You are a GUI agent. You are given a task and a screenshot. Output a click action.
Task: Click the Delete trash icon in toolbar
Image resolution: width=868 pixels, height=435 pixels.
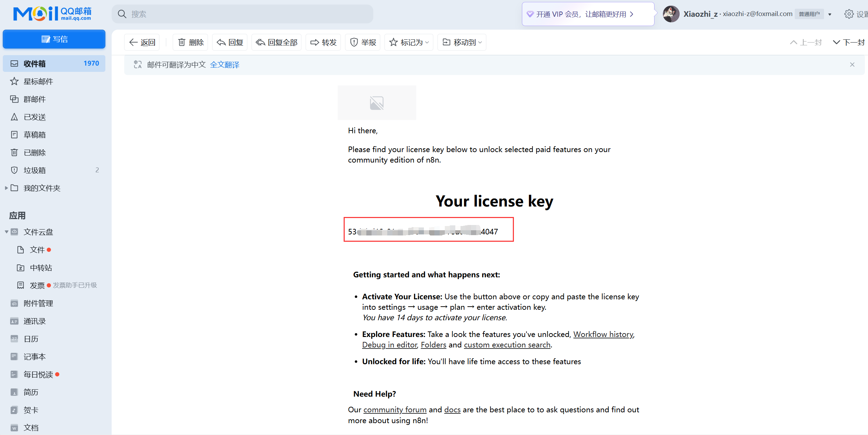182,42
